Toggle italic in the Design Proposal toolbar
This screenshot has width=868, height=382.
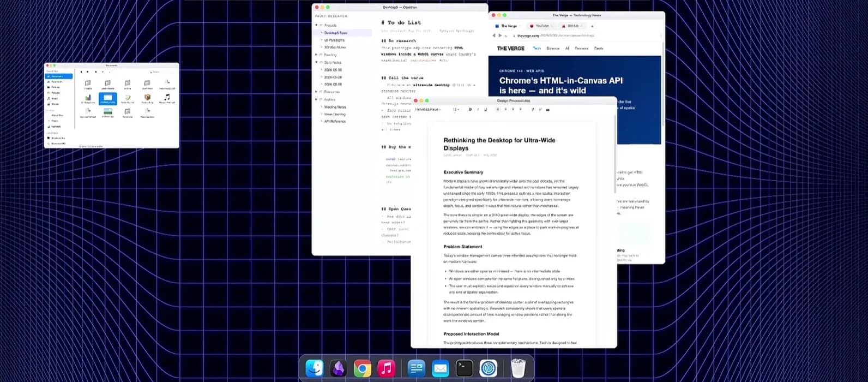478,110
